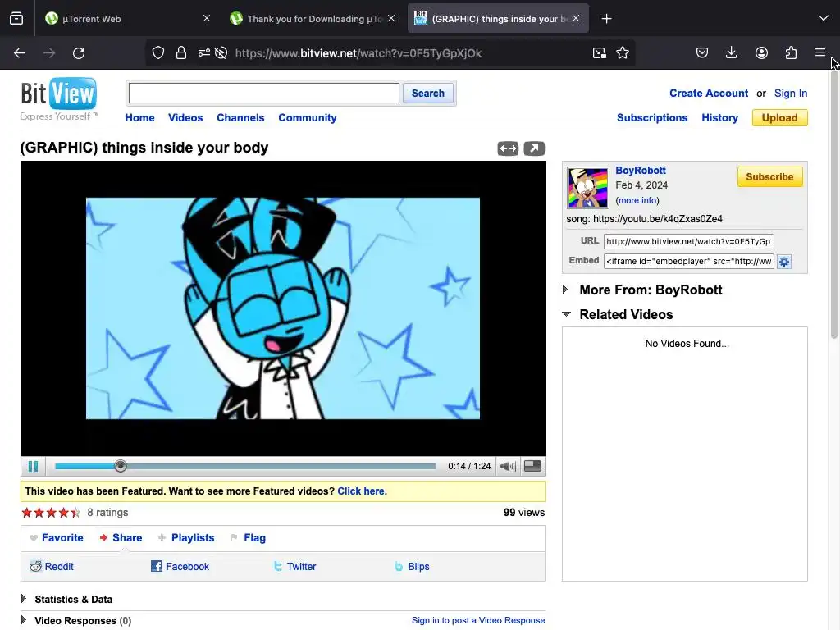840x630 pixels.
Task: Toggle the player fullscreen button
Action: coord(532,466)
